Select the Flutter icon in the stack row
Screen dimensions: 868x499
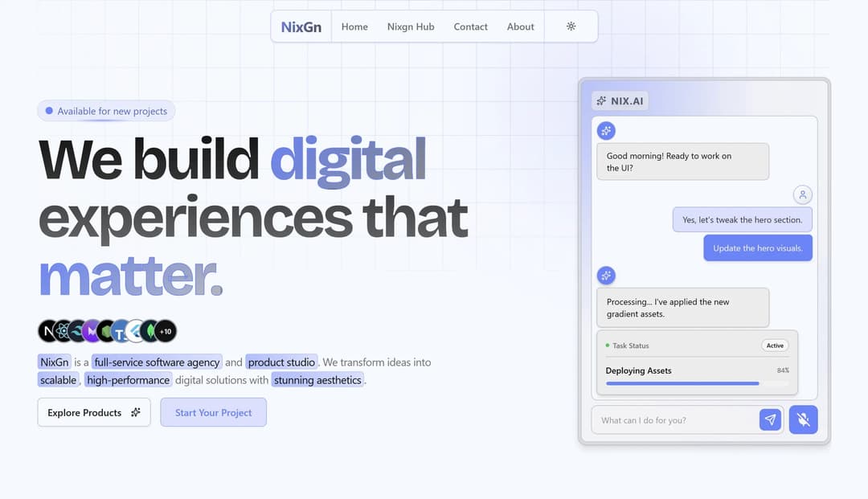coord(134,331)
